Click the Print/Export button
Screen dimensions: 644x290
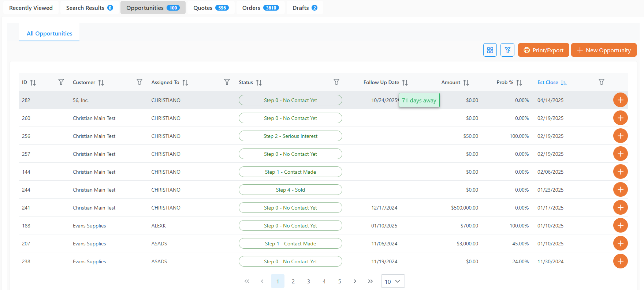pos(543,50)
